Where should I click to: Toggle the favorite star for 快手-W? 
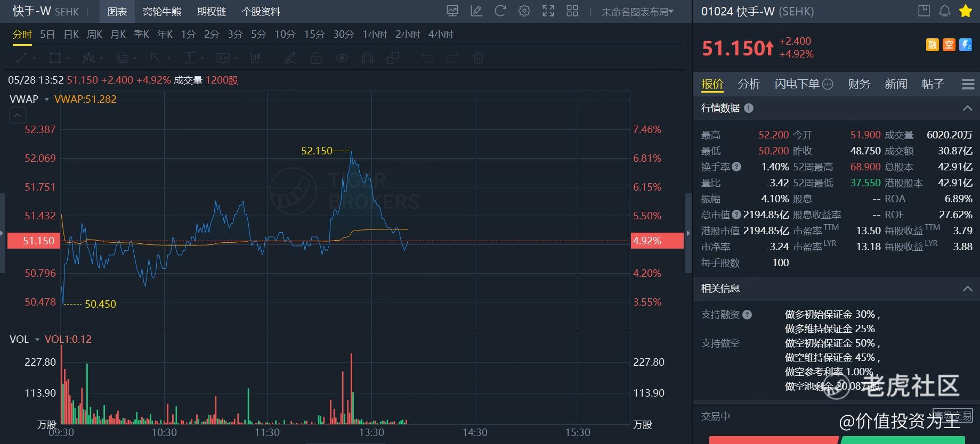point(966,11)
